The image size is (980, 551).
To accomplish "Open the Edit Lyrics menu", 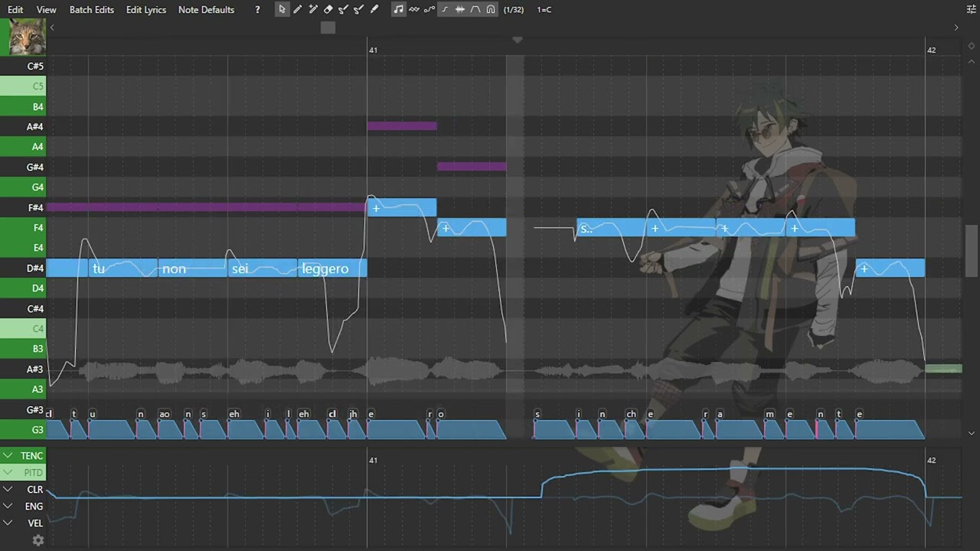I will pyautogui.click(x=145, y=10).
